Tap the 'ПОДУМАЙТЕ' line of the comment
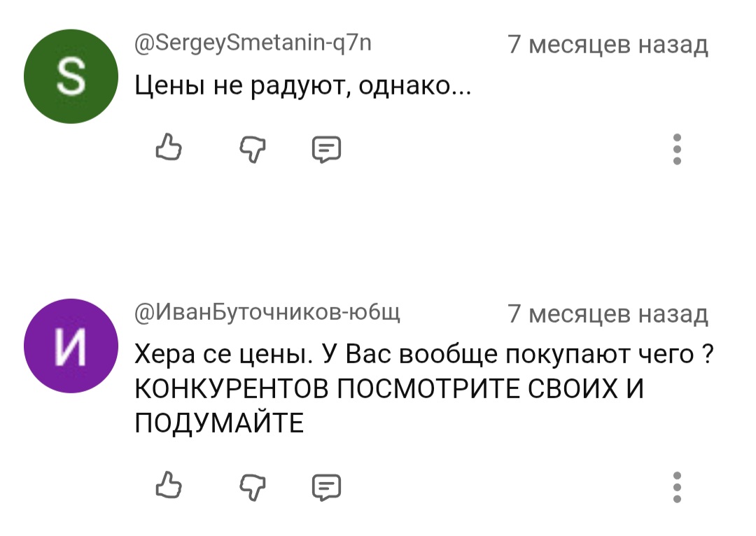This screenshot has height=536, width=756. (220, 423)
